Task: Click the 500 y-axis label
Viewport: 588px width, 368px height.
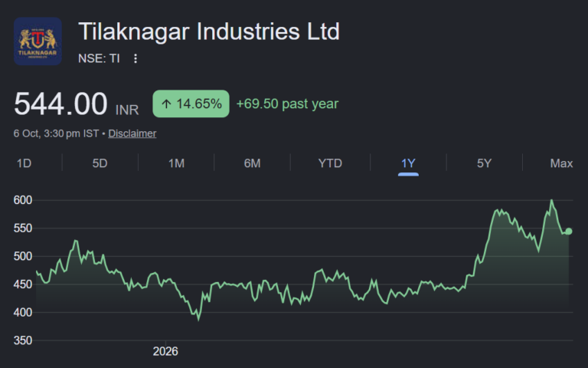Action: pos(23,257)
